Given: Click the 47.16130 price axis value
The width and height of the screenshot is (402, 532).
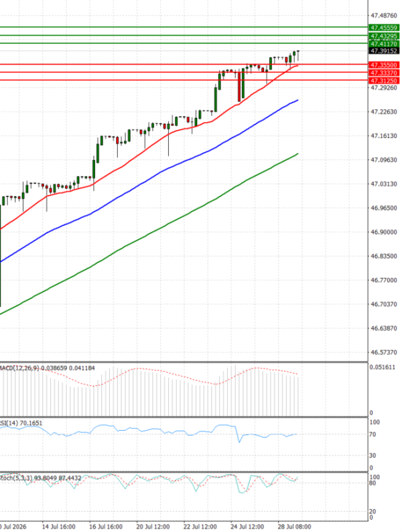Looking at the screenshot, I should 383,136.
